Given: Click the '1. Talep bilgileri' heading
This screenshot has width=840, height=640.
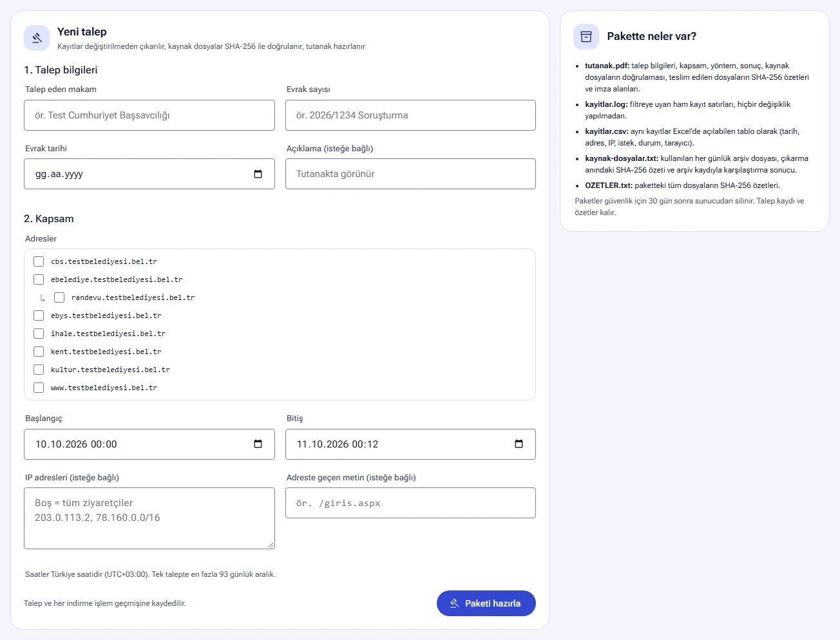Looking at the screenshot, I should click(61, 70).
